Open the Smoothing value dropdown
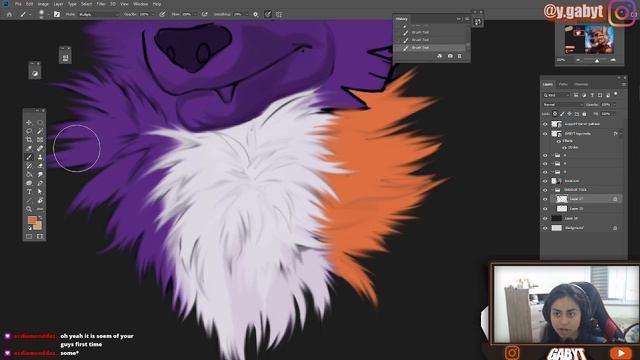The image size is (640, 360). pos(247,14)
